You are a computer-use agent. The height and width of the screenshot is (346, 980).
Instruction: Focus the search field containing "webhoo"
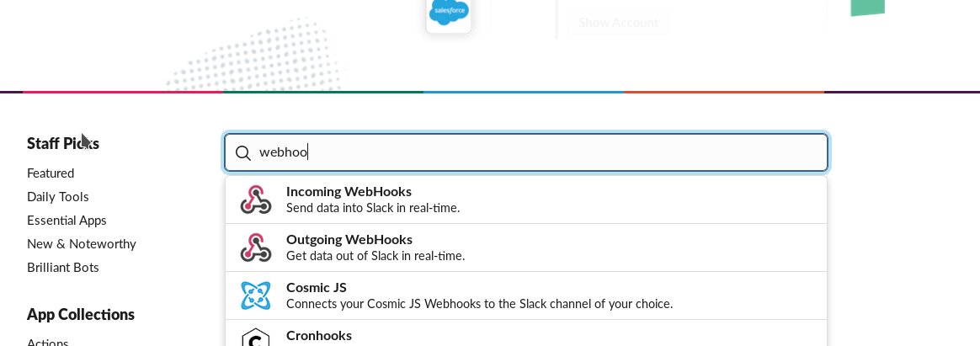pos(539,152)
